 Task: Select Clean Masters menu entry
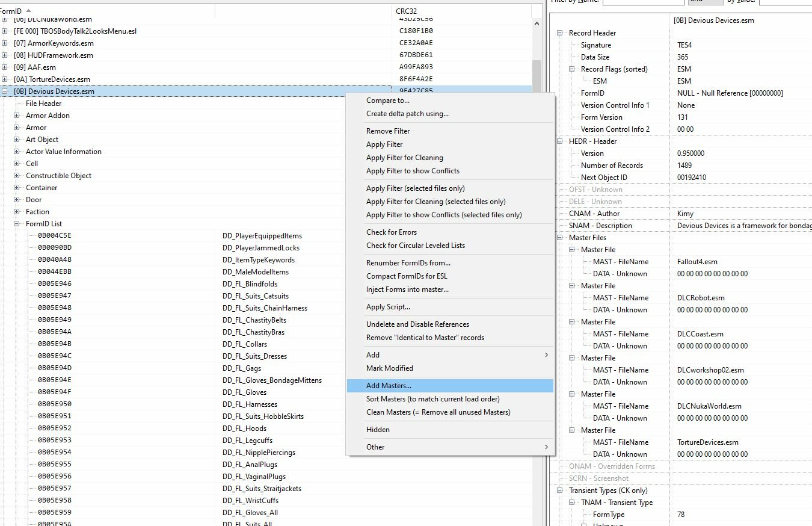(450, 412)
